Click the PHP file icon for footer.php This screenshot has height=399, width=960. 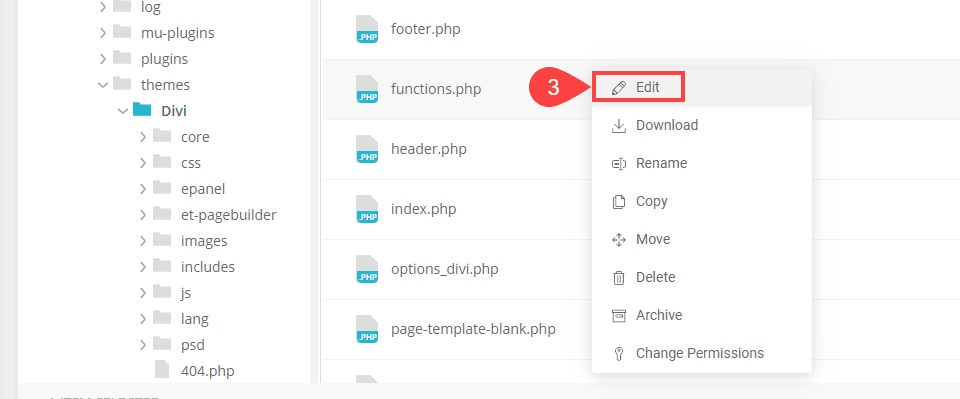[x=367, y=29]
